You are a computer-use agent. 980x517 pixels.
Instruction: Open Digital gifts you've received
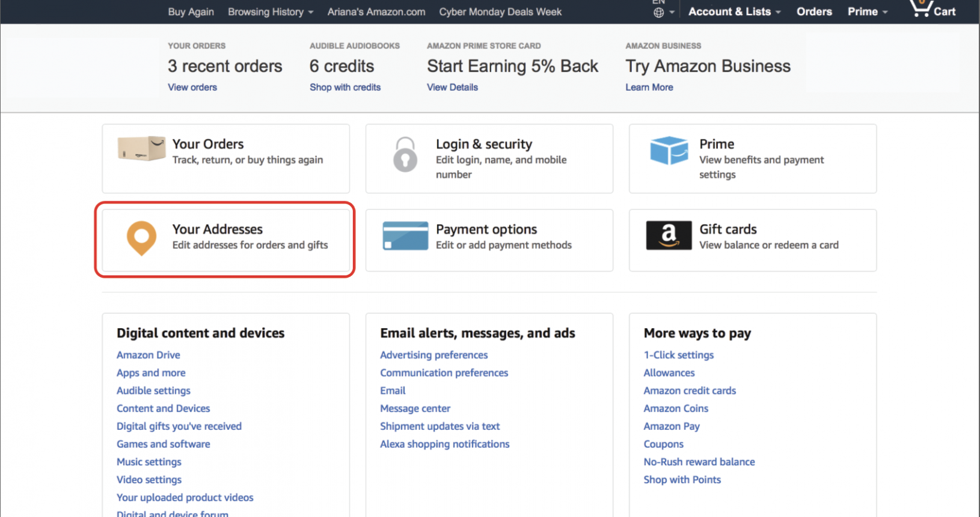coord(179,426)
